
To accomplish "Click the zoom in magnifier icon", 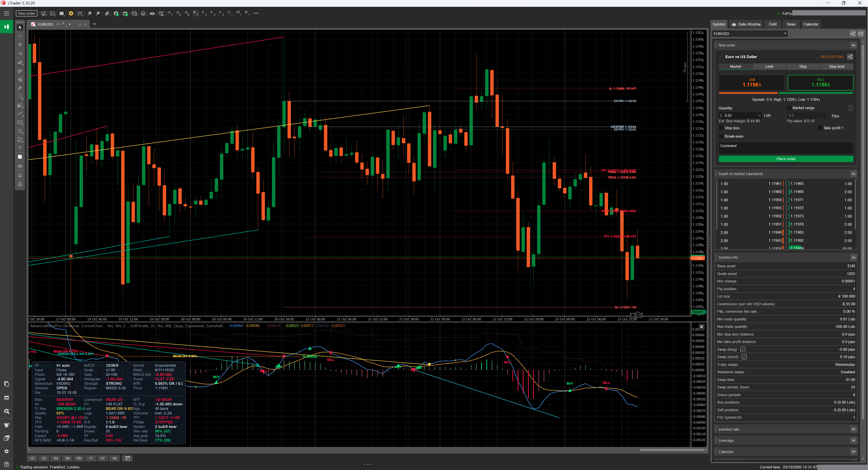I will point(98,14).
